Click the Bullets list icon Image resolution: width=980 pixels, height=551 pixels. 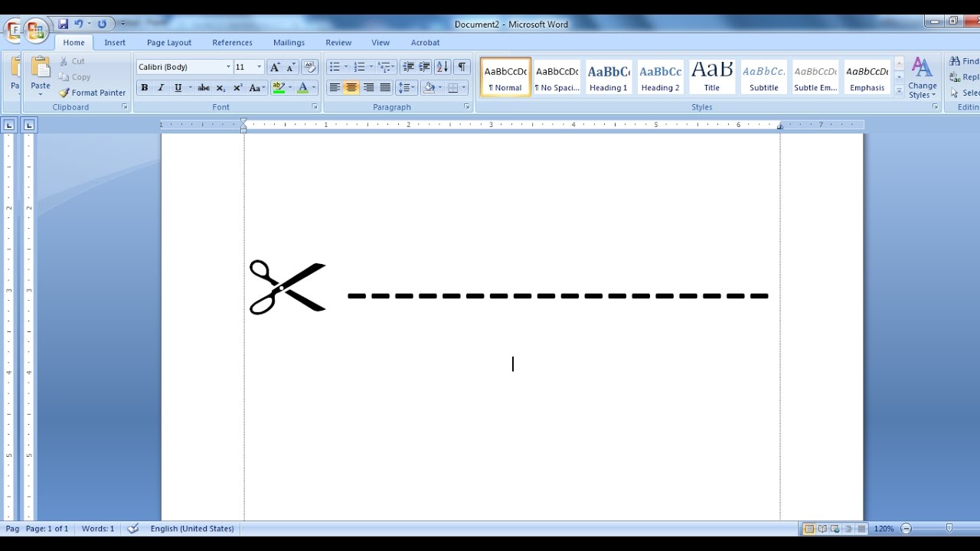pos(335,67)
